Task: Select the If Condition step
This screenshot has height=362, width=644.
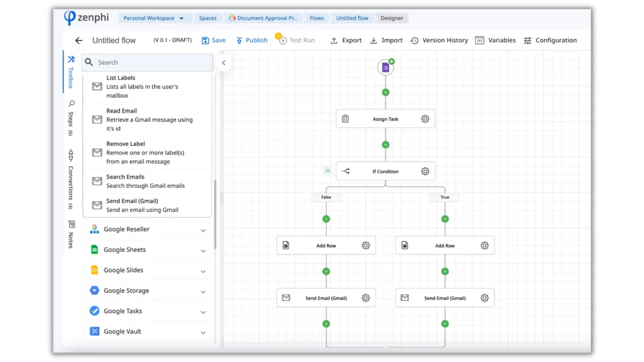Action: click(386, 172)
